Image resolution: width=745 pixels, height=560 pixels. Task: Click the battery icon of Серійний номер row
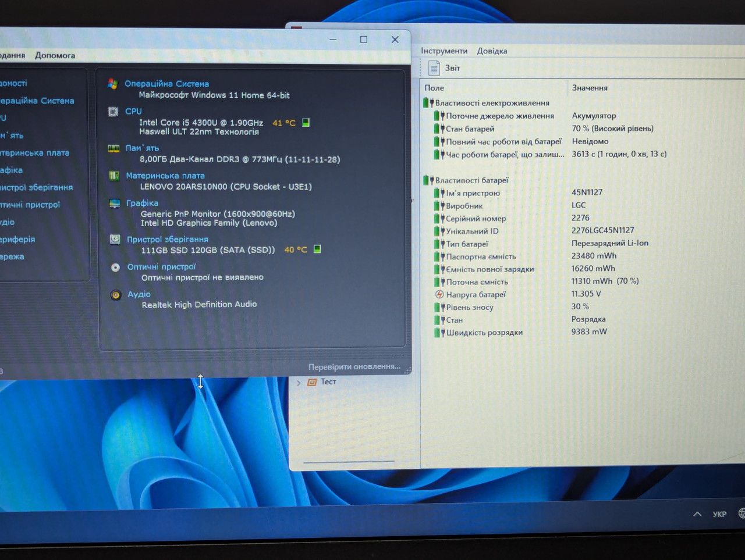[439, 219]
